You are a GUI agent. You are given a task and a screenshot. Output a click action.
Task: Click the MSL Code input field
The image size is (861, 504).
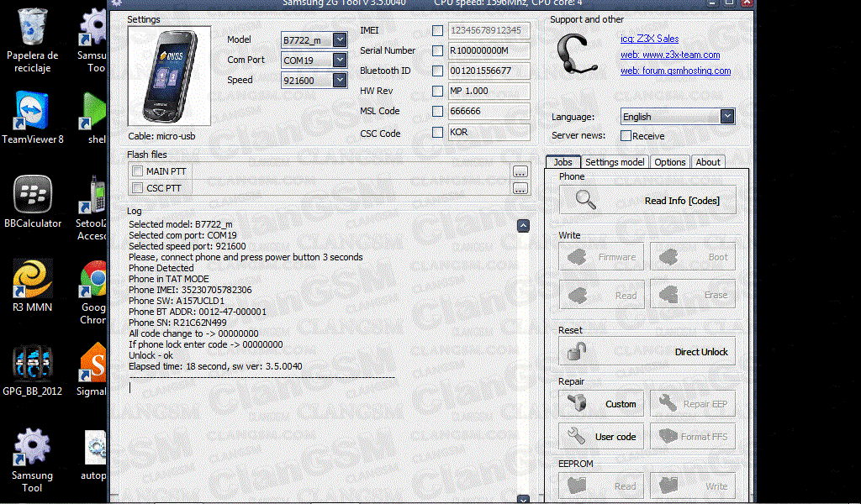coord(489,112)
